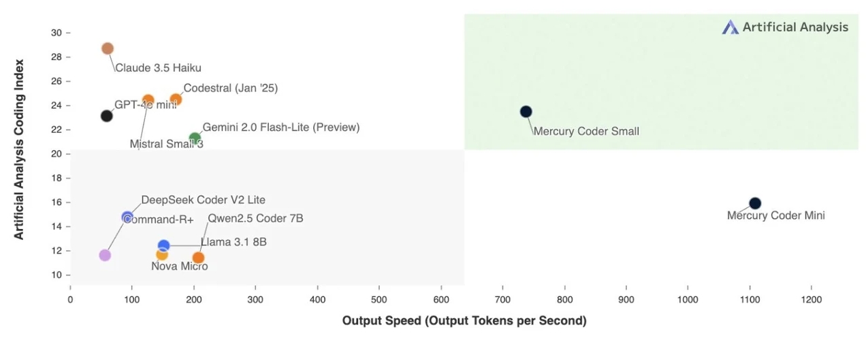The width and height of the screenshot is (868, 351).
Task: Click the 1000 tick on x-axis
Action: [x=688, y=299]
